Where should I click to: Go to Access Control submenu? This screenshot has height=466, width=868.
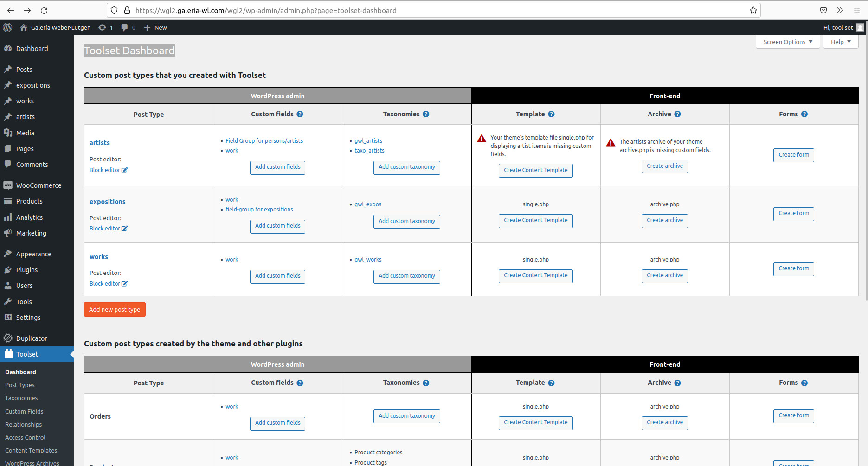coord(25,437)
